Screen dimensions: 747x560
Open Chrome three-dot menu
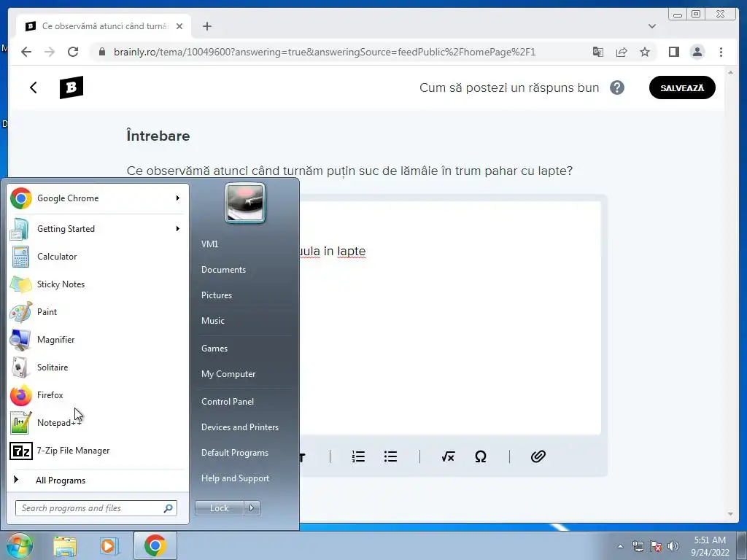click(x=721, y=52)
